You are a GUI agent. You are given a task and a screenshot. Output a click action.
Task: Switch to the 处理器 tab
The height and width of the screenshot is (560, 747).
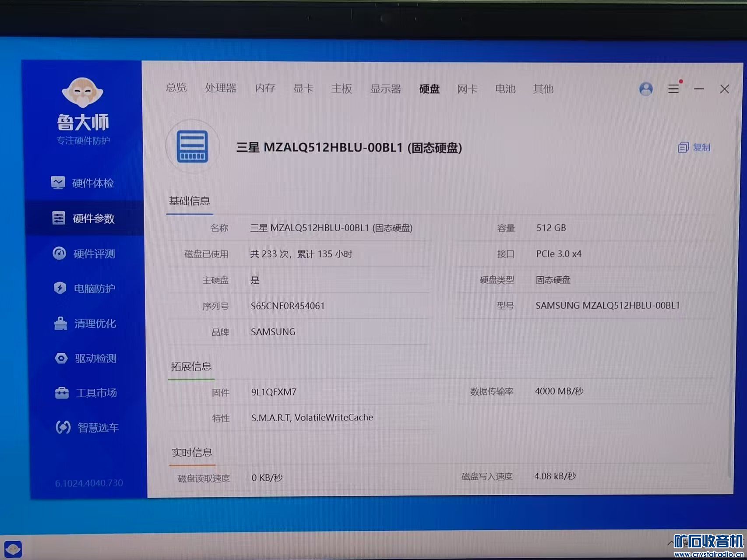pyautogui.click(x=221, y=88)
